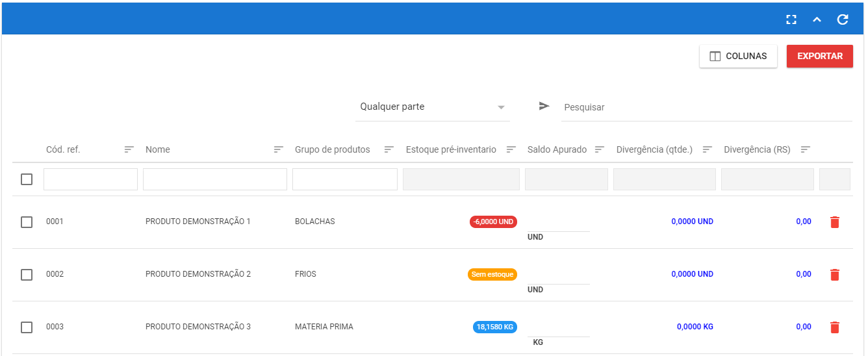This screenshot has width=868, height=356.
Task: Click the 'MATERIA PRIMA' group cell
Action: tap(324, 327)
